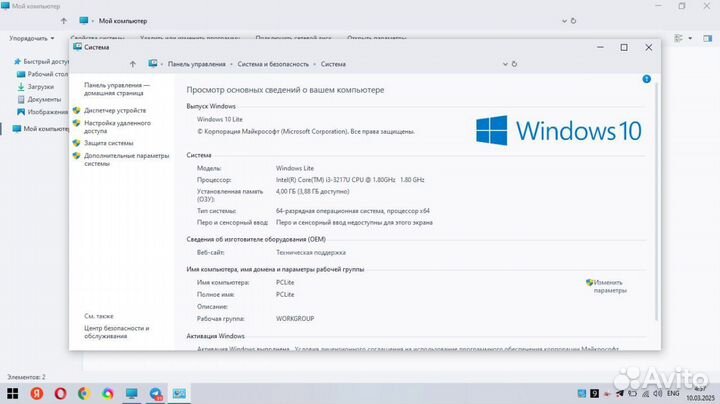Select Быстрый доступ in navigation pane
720x404 pixels.
[41, 61]
